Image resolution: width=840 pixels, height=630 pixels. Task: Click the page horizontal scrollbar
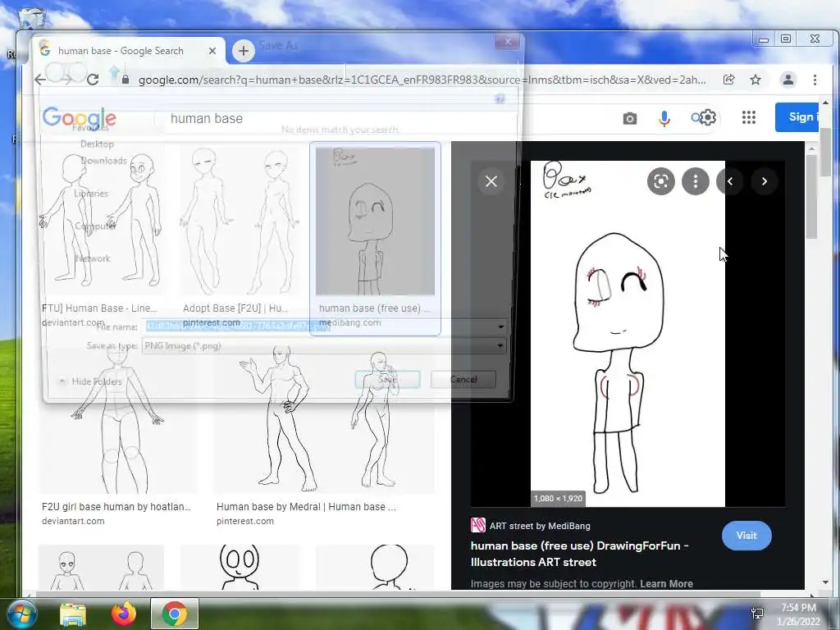(398, 594)
